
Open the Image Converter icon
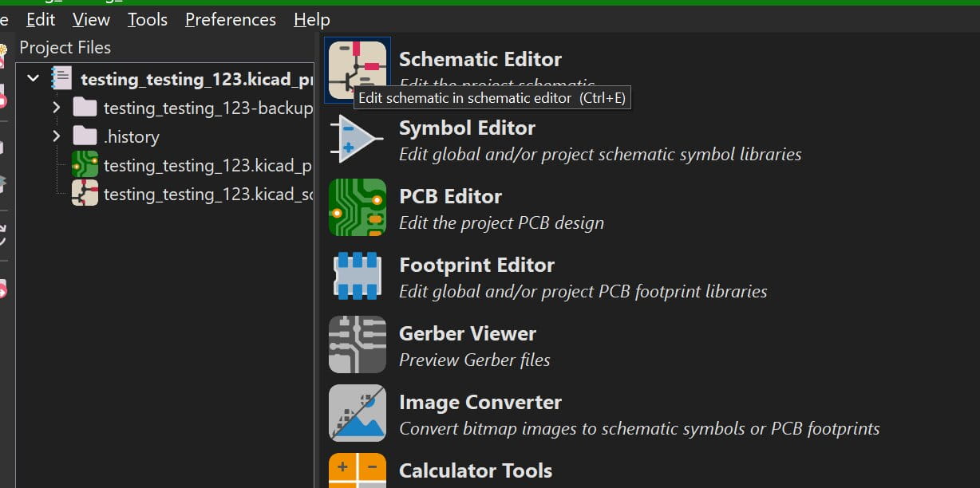click(x=357, y=413)
